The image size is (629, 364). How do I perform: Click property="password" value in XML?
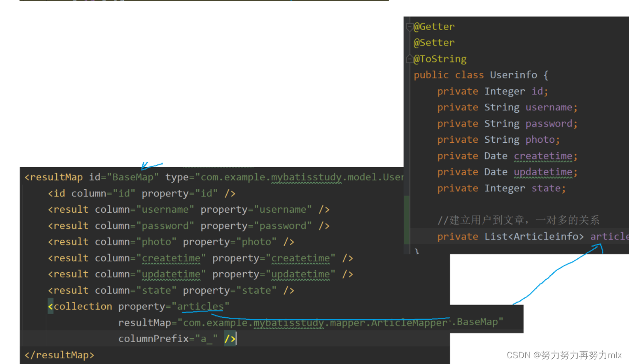283,226
